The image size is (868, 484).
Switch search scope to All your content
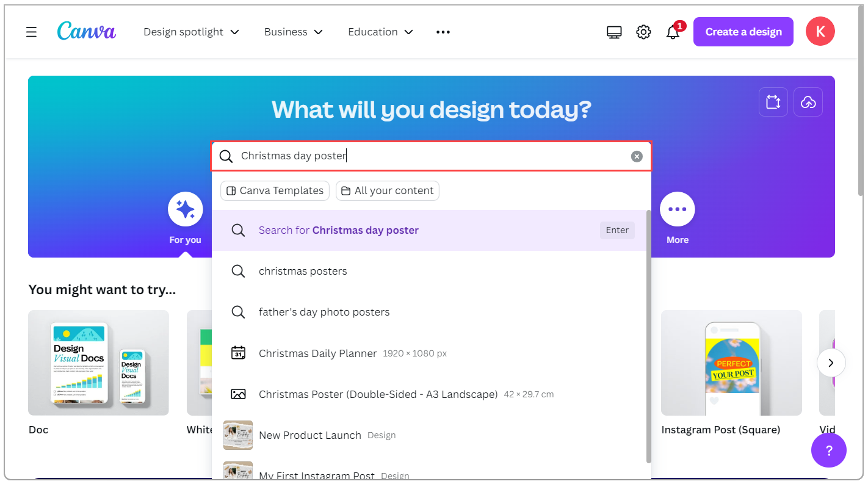point(387,190)
